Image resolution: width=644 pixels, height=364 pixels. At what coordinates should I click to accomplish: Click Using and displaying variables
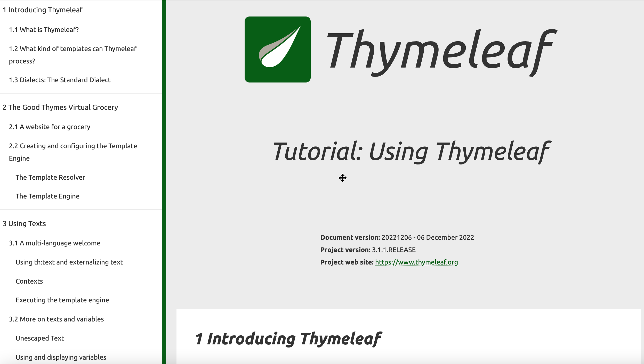point(61,357)
